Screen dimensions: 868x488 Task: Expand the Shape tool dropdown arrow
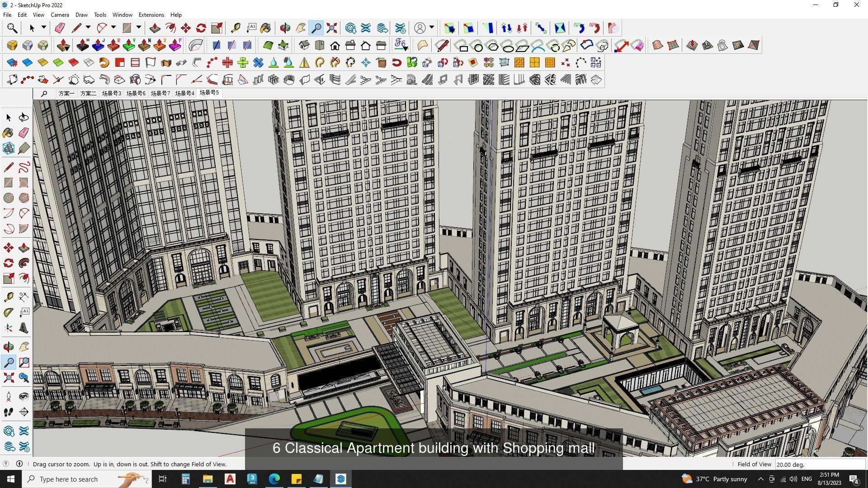139,28
